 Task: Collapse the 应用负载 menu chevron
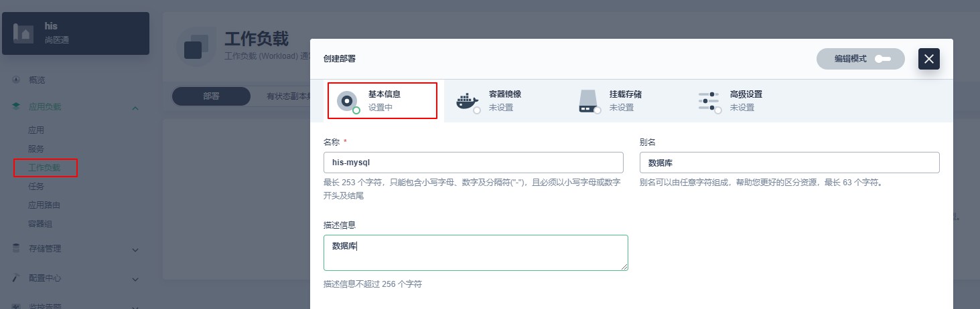[x=135, y=108]
